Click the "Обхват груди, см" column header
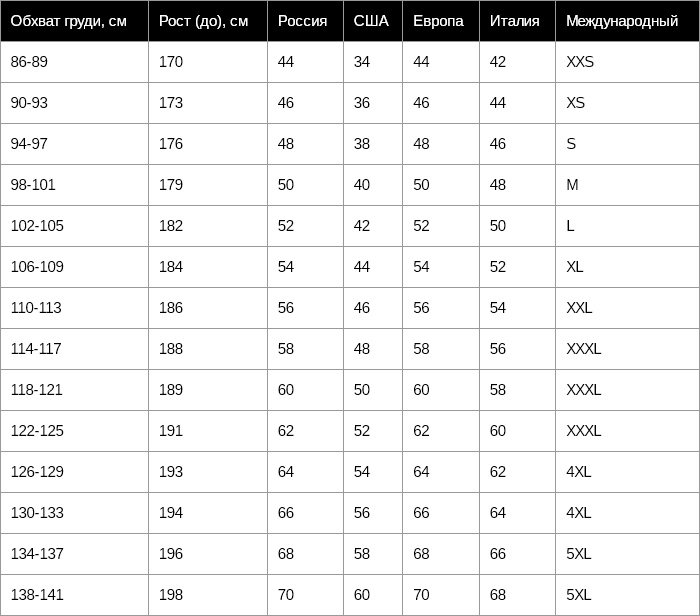Screen dimensions: 700x616 tap(68, 21)
